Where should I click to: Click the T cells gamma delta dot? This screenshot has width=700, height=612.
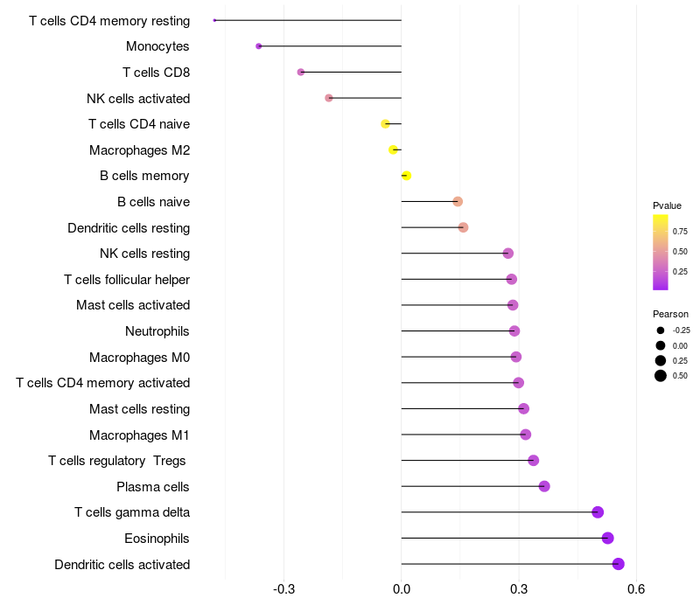(x=598, y=512)
